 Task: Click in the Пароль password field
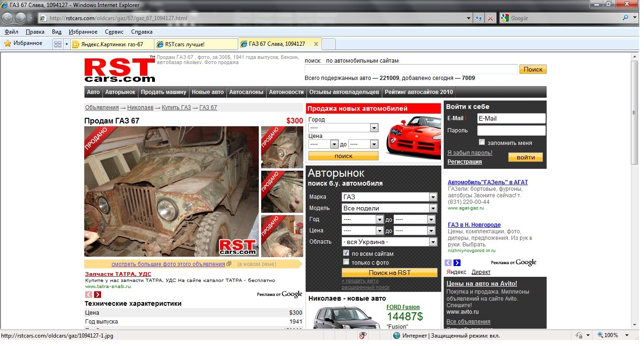coord(511,130)
